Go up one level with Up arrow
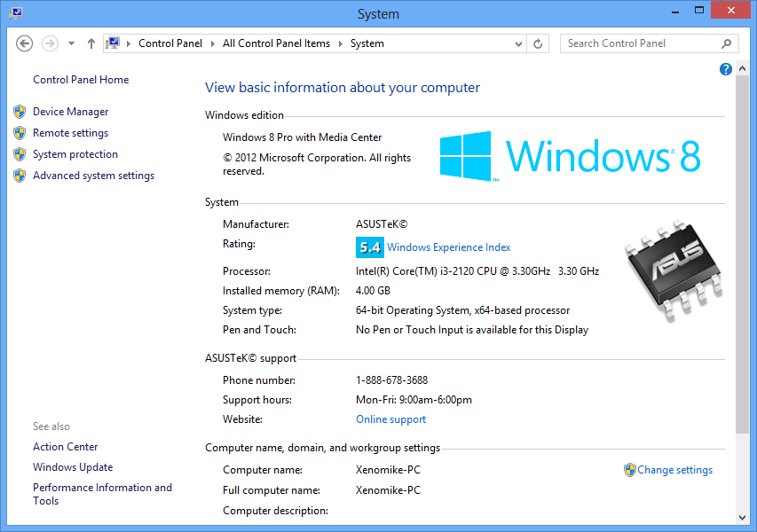757x532 pixels. [91, 43]
